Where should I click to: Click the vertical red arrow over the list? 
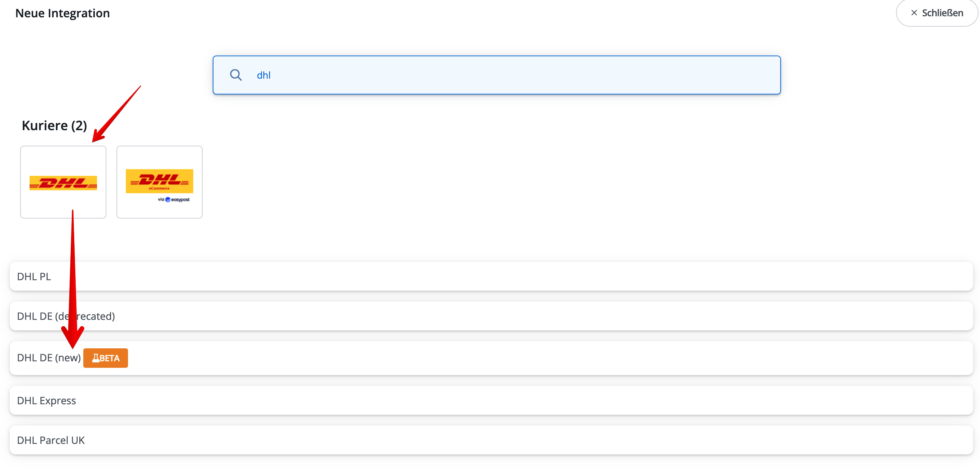73,278
